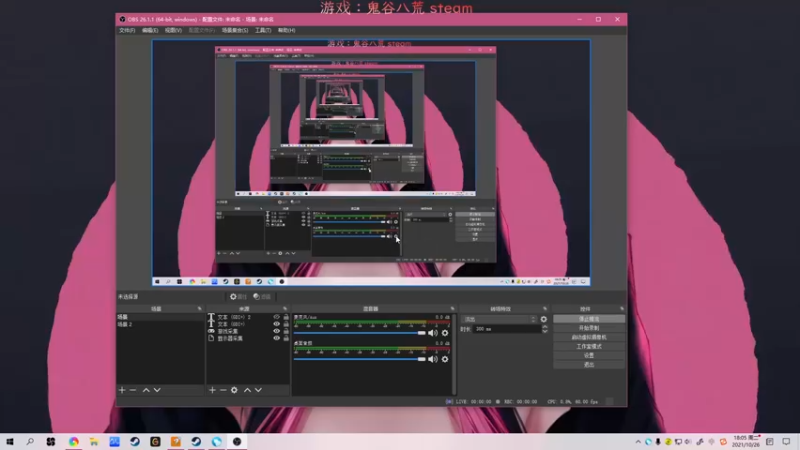The width and height of the screenshot is (800, 450).
Task: Remove the selected scene with the minus icon
Action: point(133,390)
